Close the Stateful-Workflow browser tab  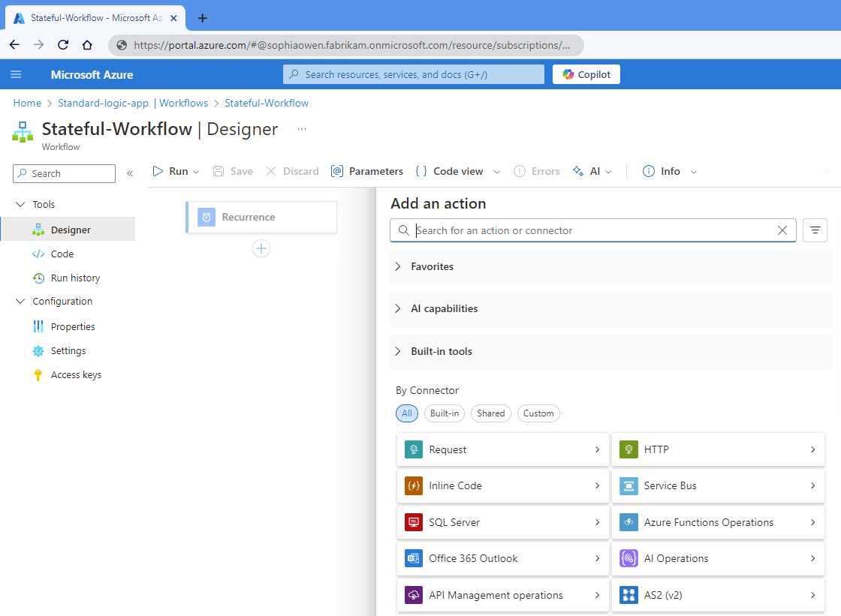click(173, 18)
